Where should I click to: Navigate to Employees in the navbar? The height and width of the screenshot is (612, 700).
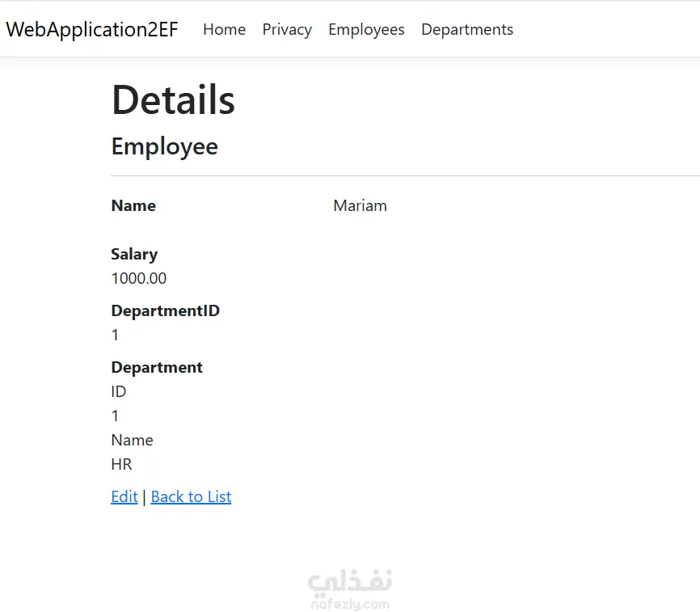point(366,29)
